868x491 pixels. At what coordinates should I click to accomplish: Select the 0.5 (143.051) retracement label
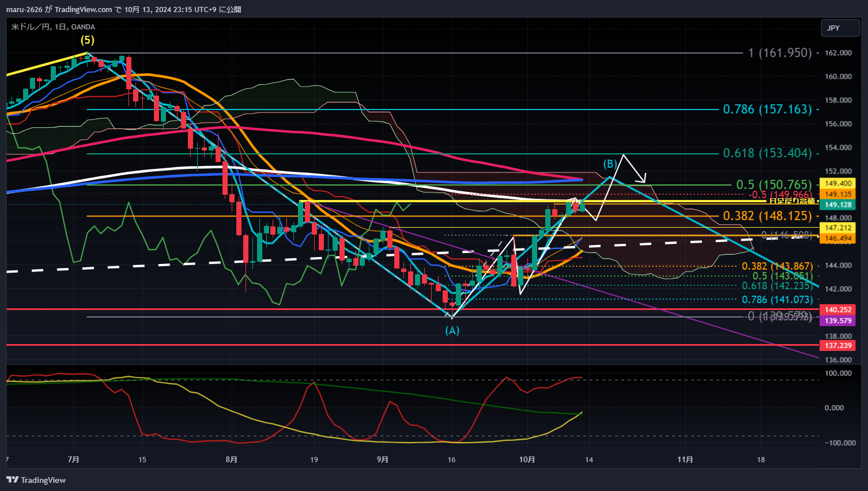click(x=783, y=275)
